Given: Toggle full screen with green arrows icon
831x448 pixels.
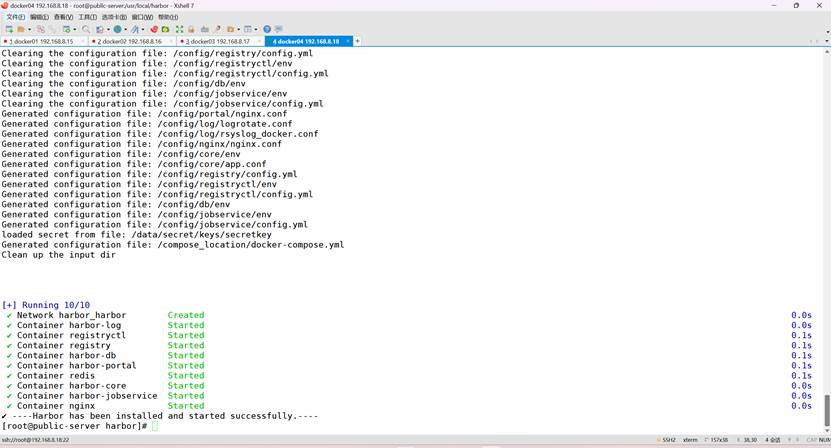Looking at the screenshot, I should 179,29.
